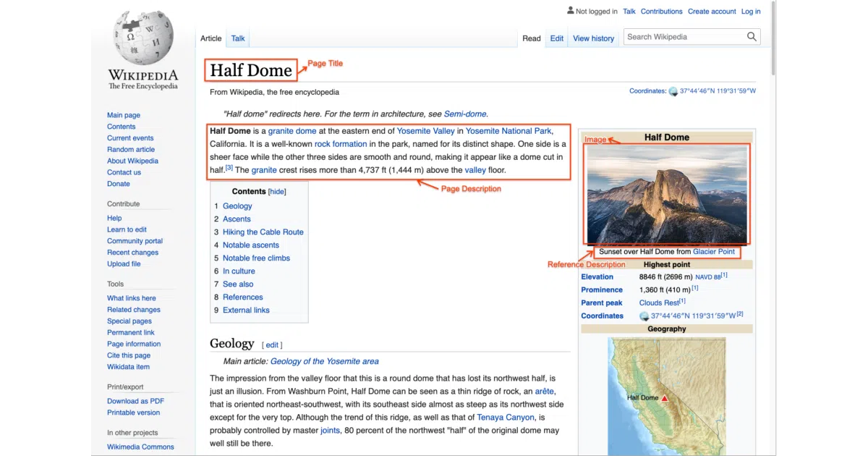868x456 pixels.
Task: Open Contact us link
Action: [x=124, y=172]
